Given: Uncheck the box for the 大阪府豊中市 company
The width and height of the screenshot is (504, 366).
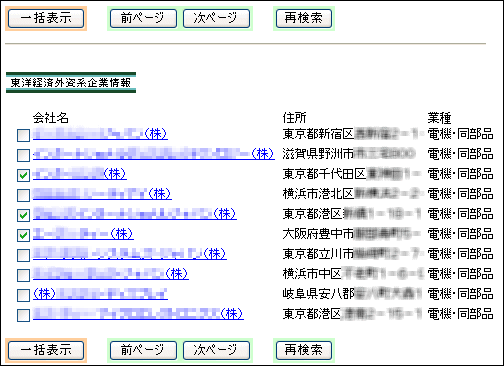Looking at the screenshot, I should pos(23,235).
